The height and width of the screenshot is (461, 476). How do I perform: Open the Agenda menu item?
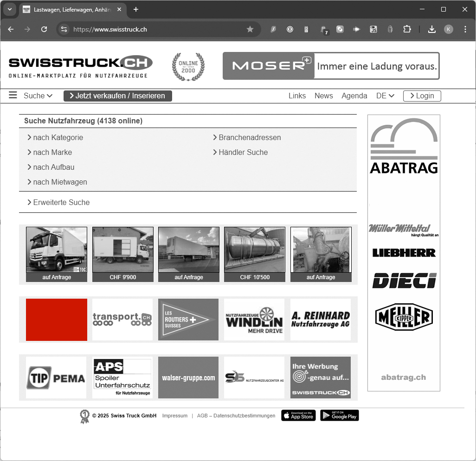[x=354, y=96]
